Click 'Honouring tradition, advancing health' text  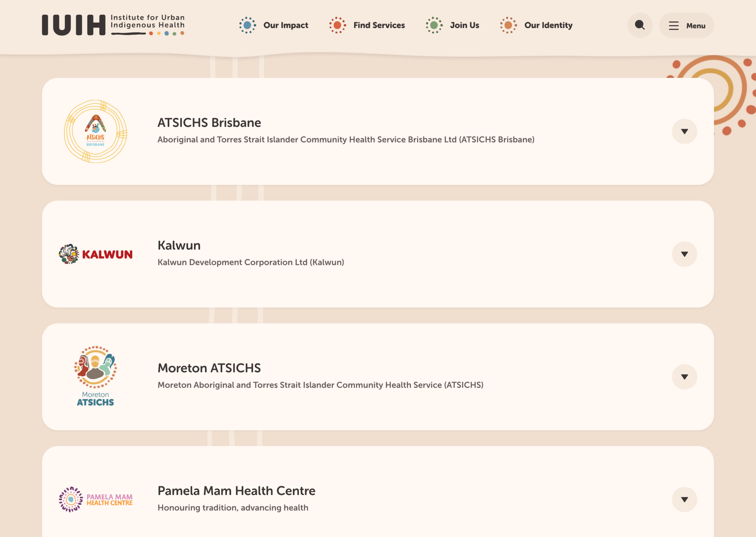click(233, 507)
